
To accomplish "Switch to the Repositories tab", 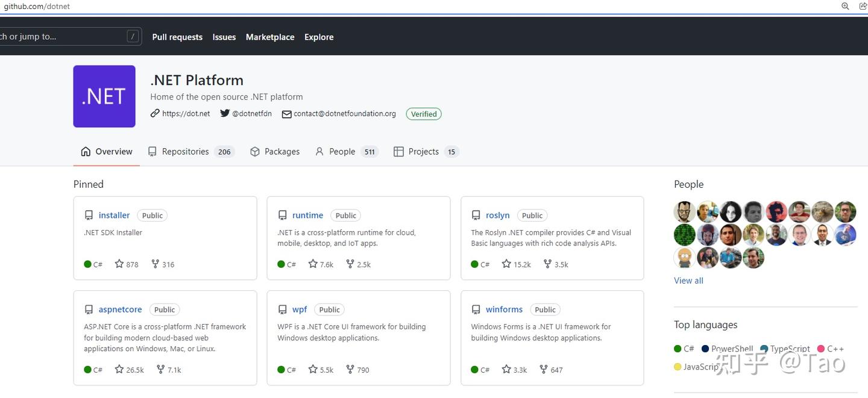I will 190,152.
